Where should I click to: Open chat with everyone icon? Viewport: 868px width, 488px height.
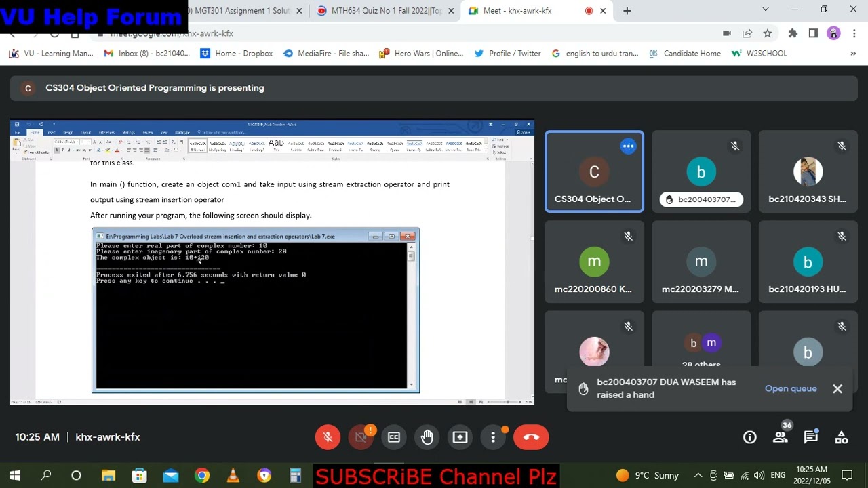tap(811, 437)
